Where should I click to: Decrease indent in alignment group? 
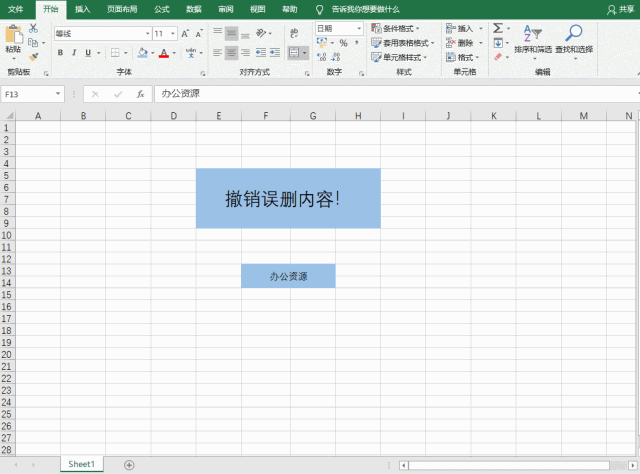260,52
